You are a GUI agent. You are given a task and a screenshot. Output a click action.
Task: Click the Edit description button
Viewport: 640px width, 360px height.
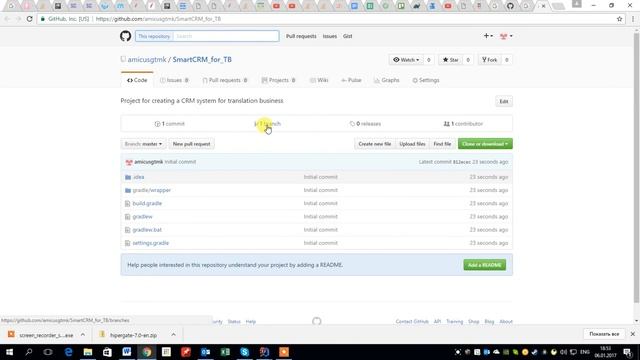[504, 101]
